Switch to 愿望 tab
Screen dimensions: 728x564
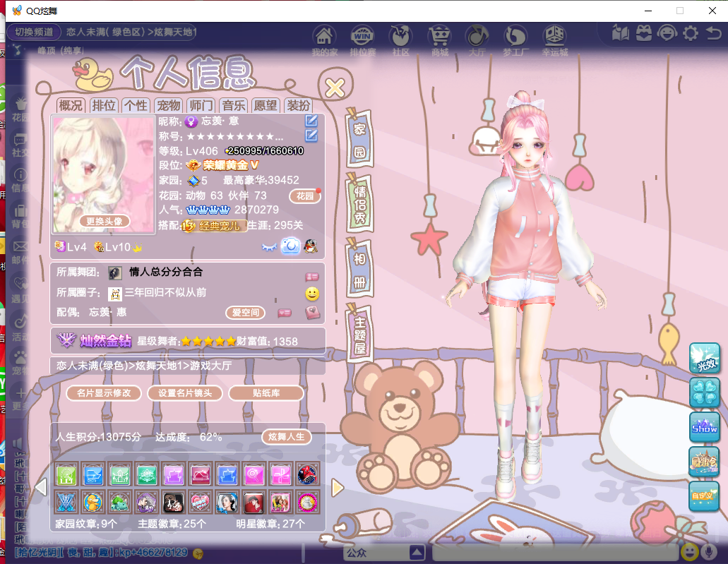(x=265, y=105)
